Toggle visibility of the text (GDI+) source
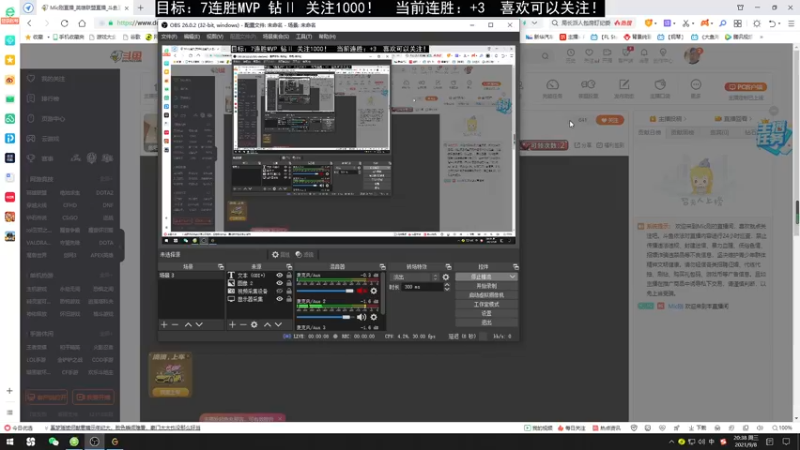Image resolution: width=800 pixels, height=450 pixels. click(x=279, y=275)
